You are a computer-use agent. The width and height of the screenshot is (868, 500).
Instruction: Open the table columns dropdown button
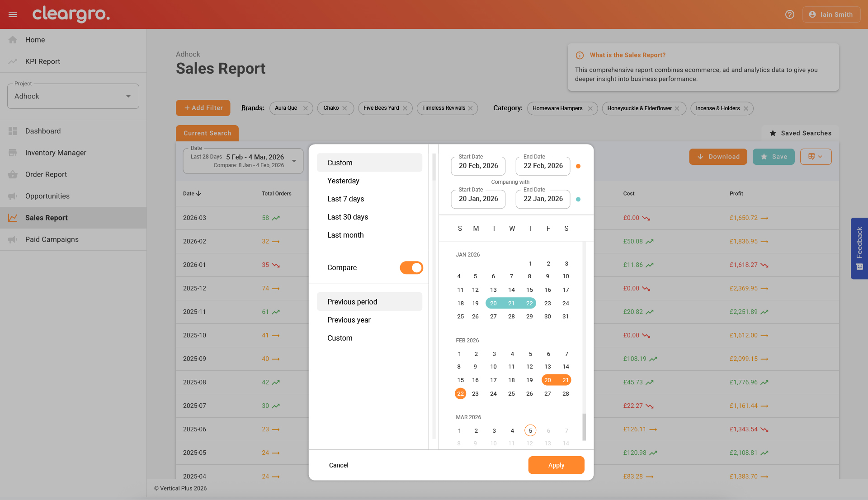coord(815,157)
